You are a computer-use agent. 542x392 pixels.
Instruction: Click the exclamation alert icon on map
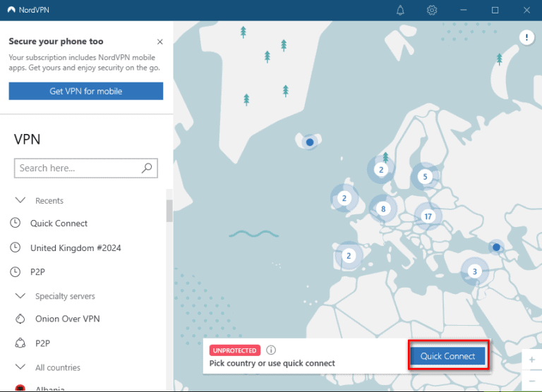coord(526,38)
